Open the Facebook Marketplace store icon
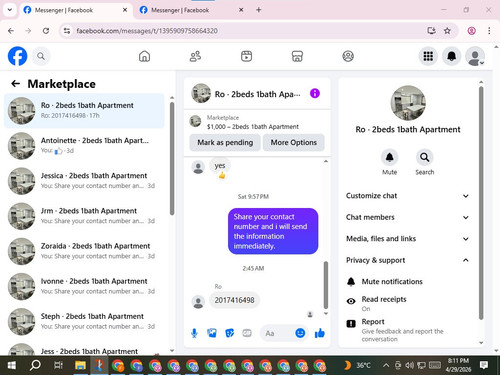This screenshot has height=375, width=500. 297,56
